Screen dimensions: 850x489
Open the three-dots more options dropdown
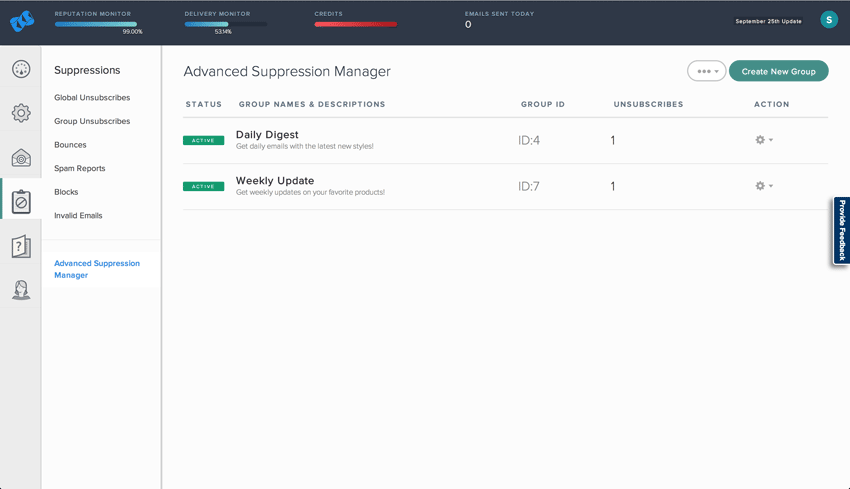click(707, 71)
